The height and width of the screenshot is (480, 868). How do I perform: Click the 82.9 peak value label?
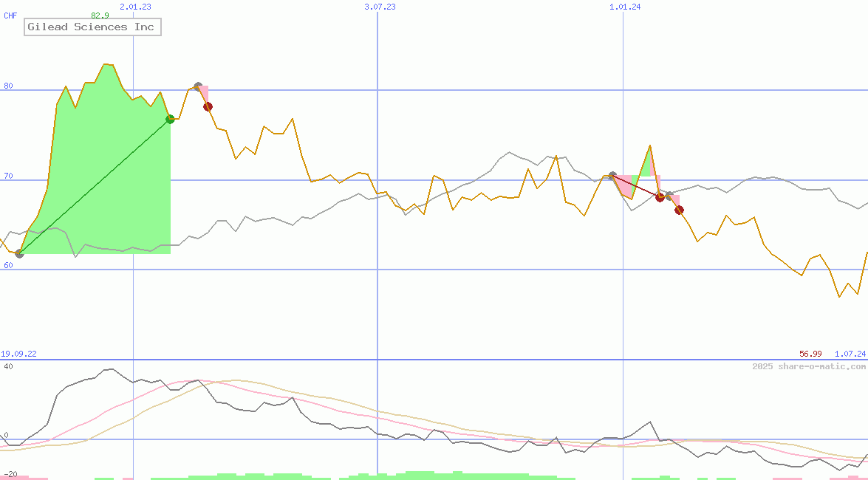point(100,16)
